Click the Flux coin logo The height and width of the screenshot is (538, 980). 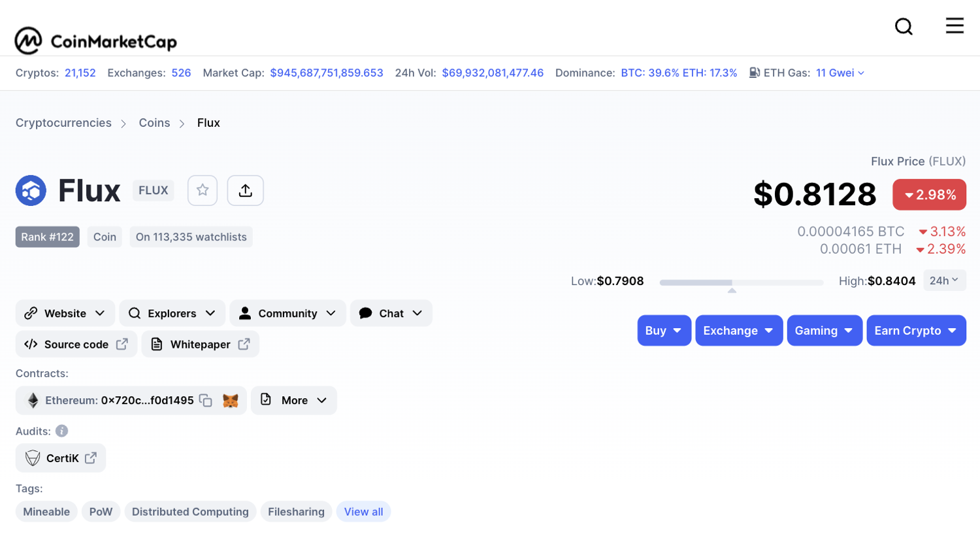(31, 190)
